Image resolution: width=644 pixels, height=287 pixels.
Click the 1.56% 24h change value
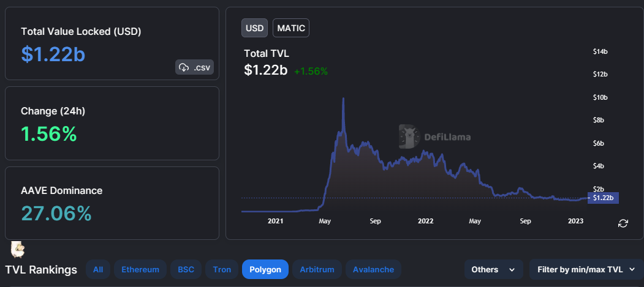click(49, 134)
